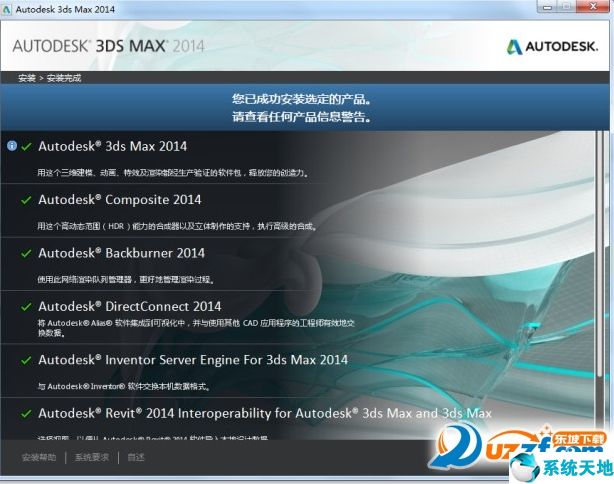Click the AUTODESK 3DS MAX 2014 header title

(x=108, y=46)
